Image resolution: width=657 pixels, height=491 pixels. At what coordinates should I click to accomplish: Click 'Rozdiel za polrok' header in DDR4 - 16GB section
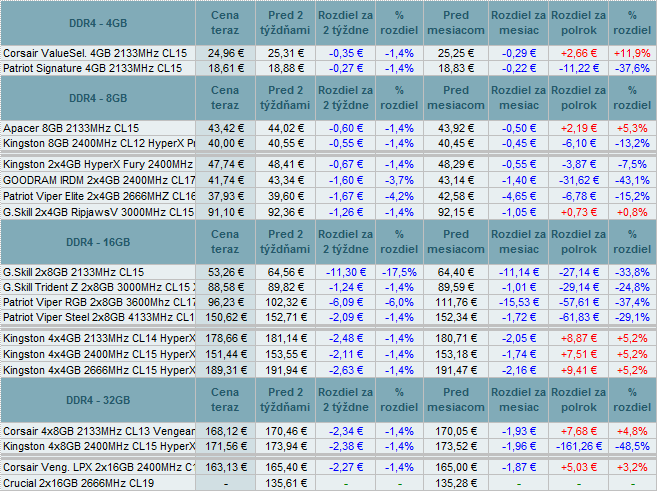579,242
